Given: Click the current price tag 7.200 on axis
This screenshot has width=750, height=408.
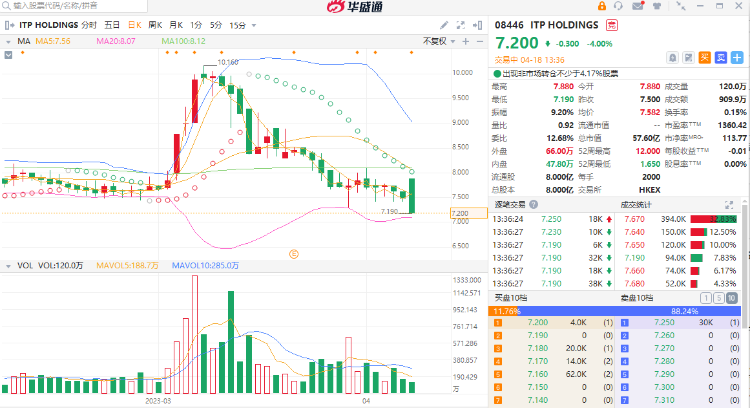Looking at the screenshot, I should (x=468, y=213).
